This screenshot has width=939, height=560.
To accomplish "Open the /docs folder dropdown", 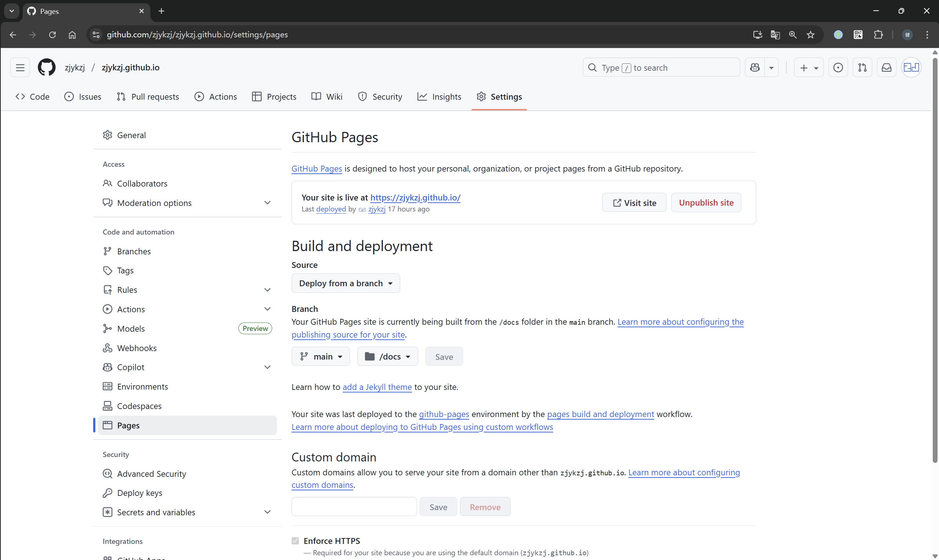I will pos(387,356).
